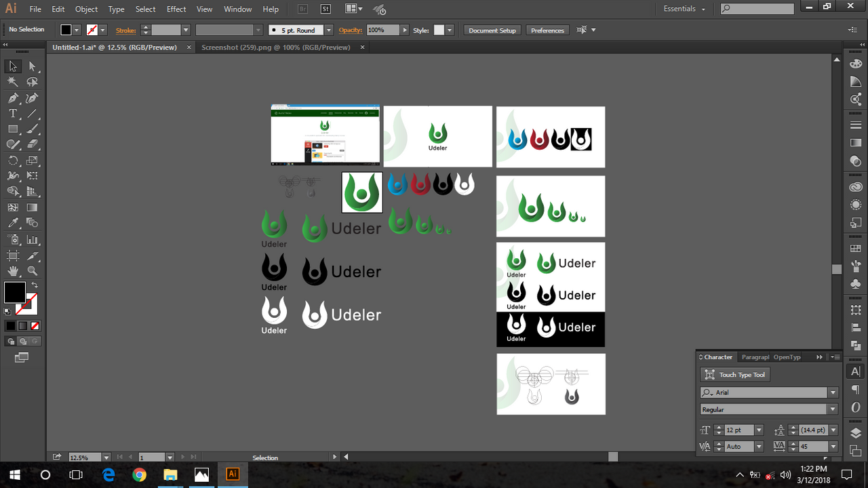Open the Regular font style dropdown

pos(833,409)
